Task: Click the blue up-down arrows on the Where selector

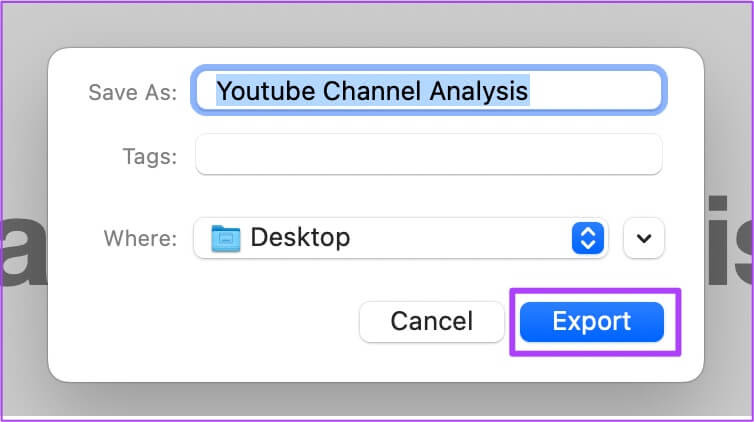Action: point(588,238)
